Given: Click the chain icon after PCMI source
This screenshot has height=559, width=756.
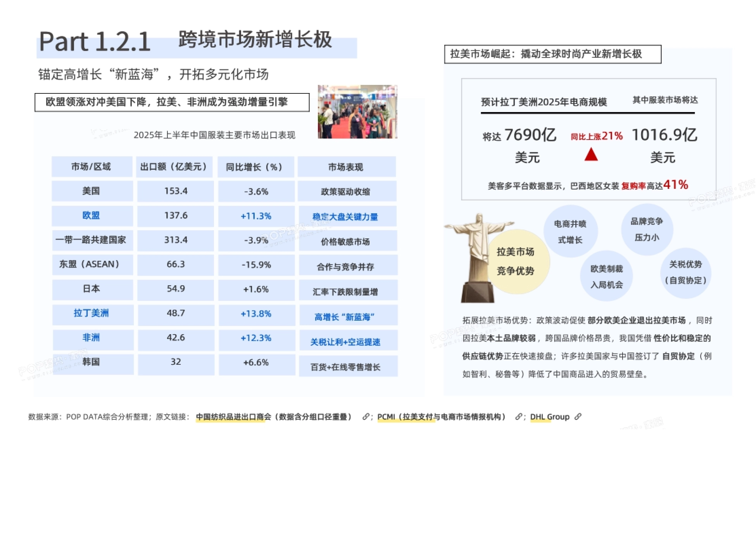Looking at the screenshot, I should point(518,417).
